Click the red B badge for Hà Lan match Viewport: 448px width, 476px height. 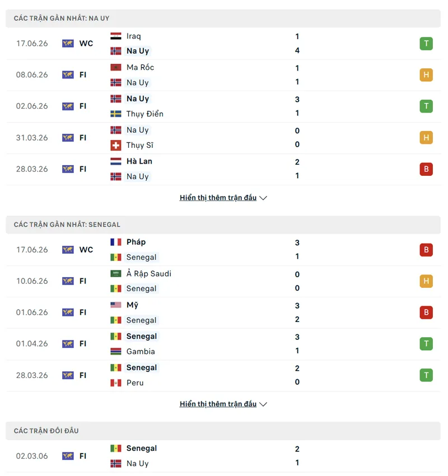tap(426, 169)
